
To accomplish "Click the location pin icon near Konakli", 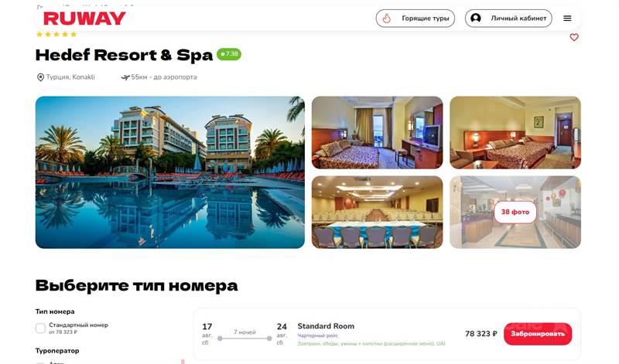I will [40, 77].
